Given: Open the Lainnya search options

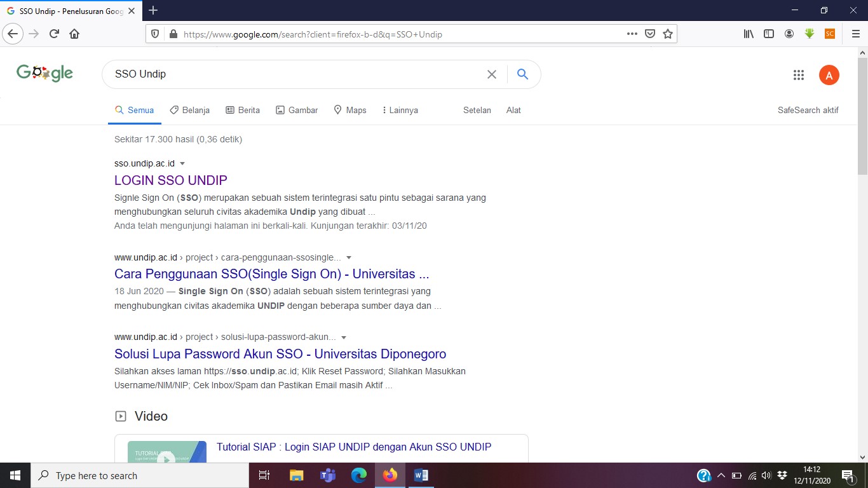Looking at the screenshot, I should point(400,110).
